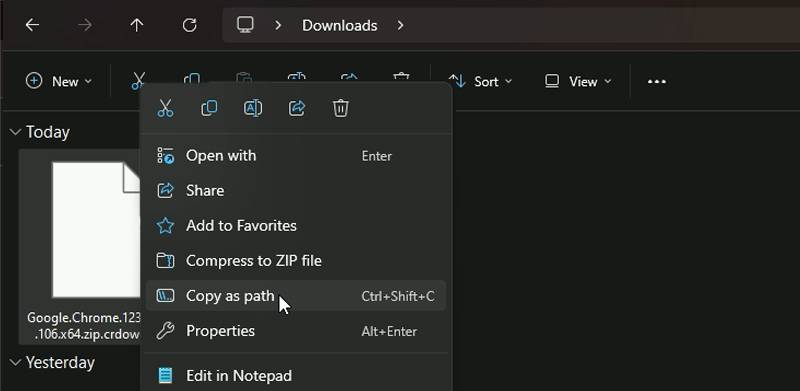Select Share in the context menu
This screenshot has height=391, width=800.
[296, 190]
